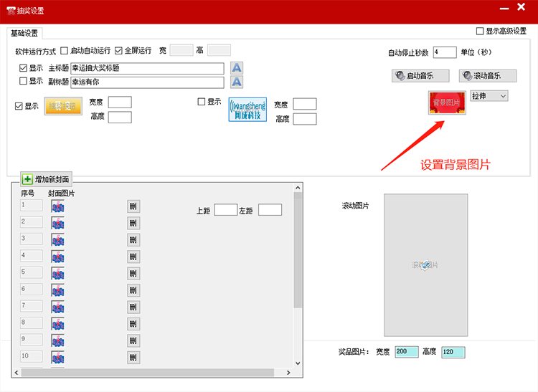Select cover image thumbnail in row 1
The image size is (538, 392).
58,206
